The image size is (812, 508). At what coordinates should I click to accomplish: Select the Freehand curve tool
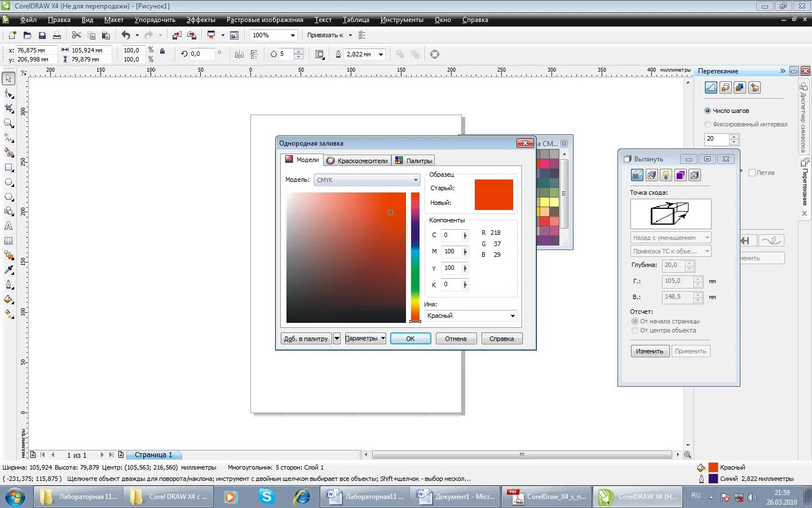8,138
